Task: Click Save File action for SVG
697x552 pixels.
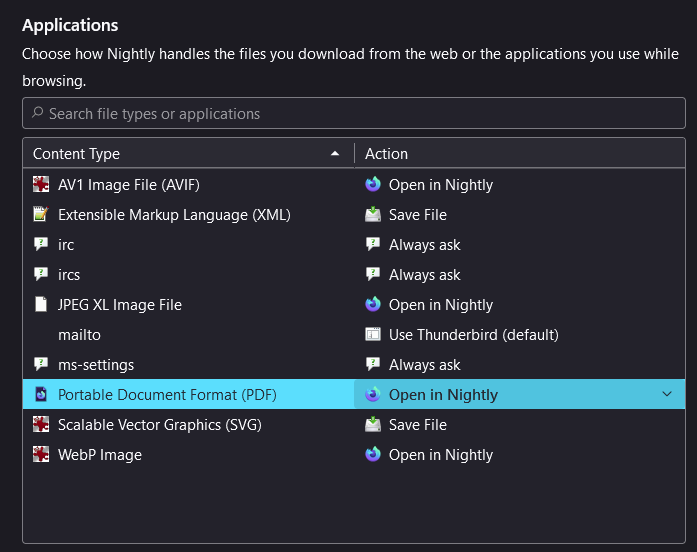Action: tap(417, 425)
